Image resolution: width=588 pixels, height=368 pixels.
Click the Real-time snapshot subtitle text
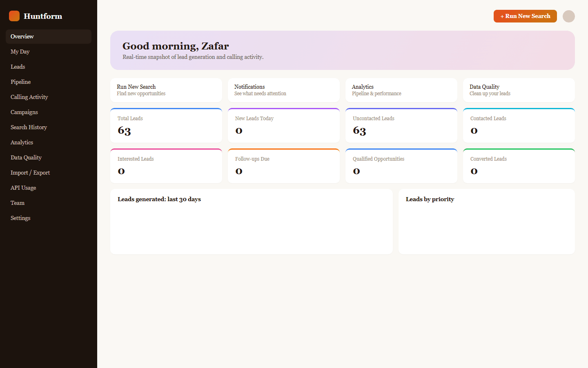(193, 57)
